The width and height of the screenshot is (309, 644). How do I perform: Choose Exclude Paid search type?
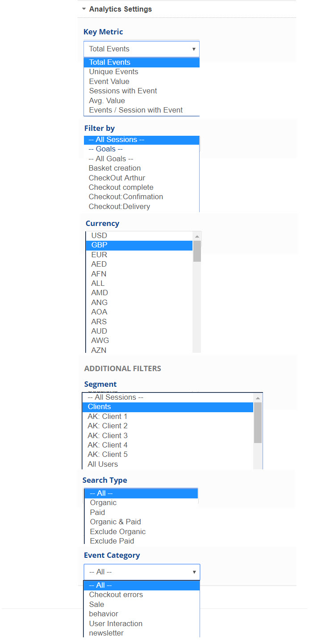(112, 541)
